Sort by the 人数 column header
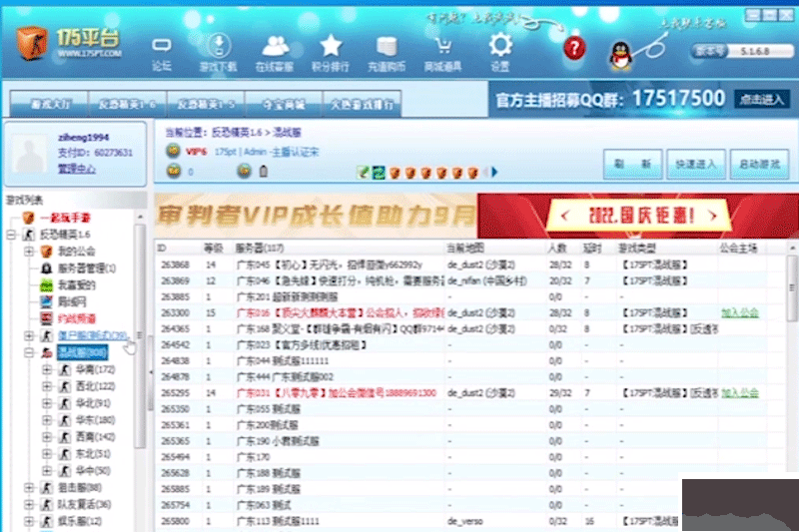 point(557,248)
